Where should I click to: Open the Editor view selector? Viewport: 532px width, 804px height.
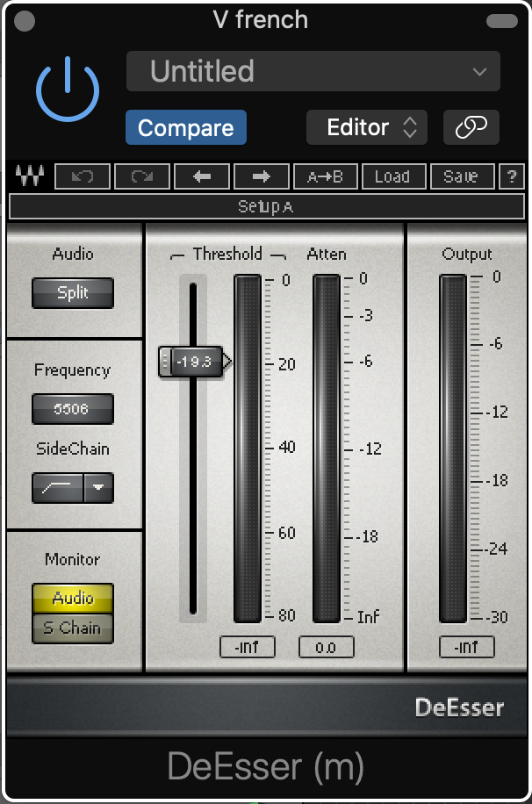click(367, 127)
